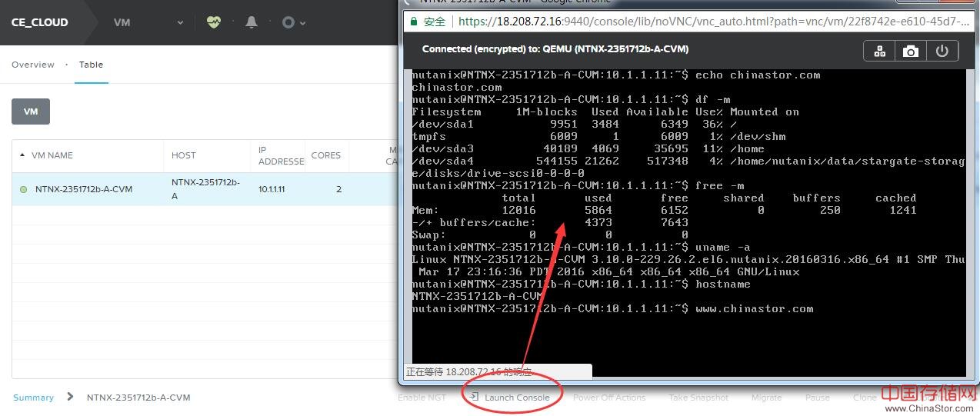Image resolution: width=980 pixels, height=416 pixels.
Task: Click the green VM status dot
Action: (x=23, y=189)
